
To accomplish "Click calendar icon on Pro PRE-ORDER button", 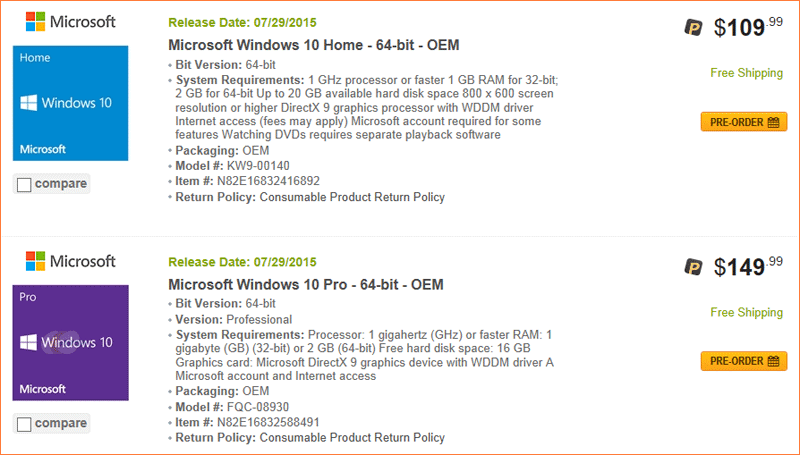I will tap(773, 361).
